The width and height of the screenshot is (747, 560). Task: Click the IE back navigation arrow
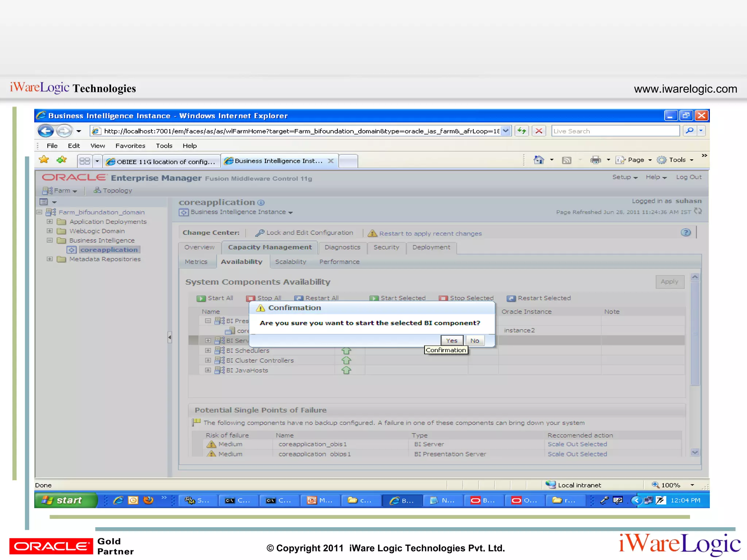point(46,131)
